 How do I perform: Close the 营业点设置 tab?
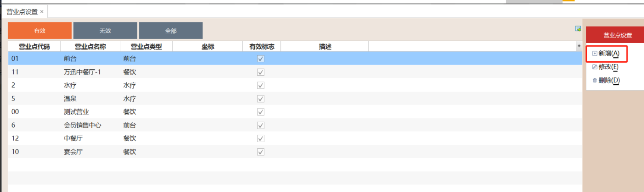coord(42,12)
